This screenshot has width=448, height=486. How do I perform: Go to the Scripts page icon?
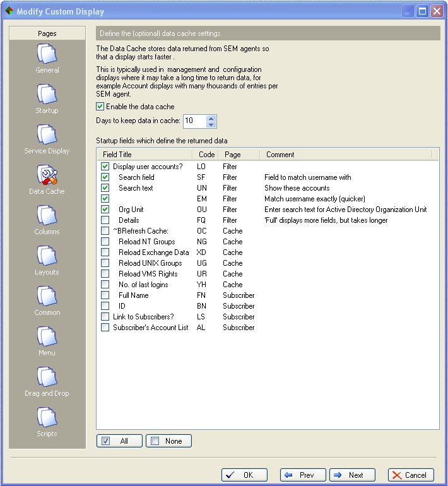tap(47, 417)
